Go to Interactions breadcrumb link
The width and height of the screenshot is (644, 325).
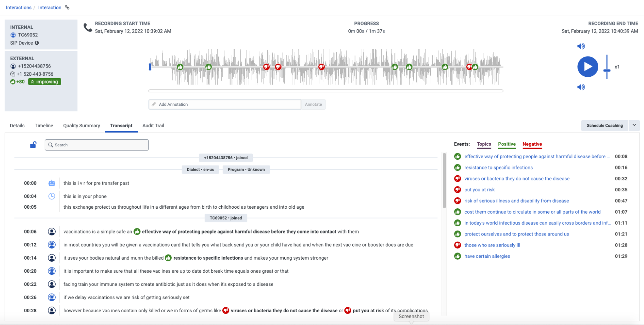(19, 7)
